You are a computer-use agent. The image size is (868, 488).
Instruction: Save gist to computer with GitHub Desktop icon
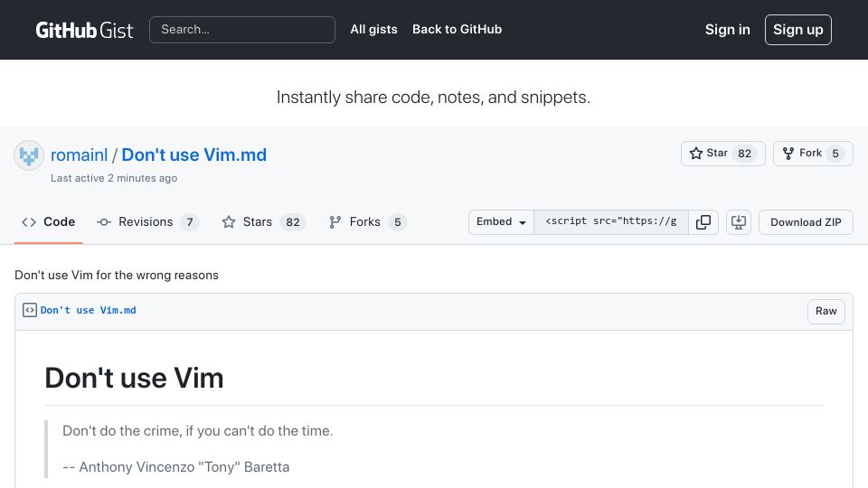point(739,222)
